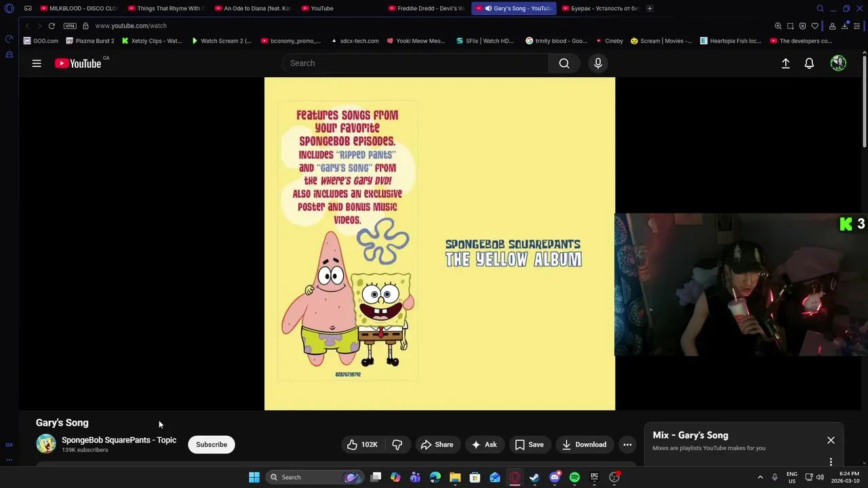Image resolution: width=868 pixels, height=488 pixels.
Task: Switch to An Ode to Diana tab
Action: coord(252,8)
